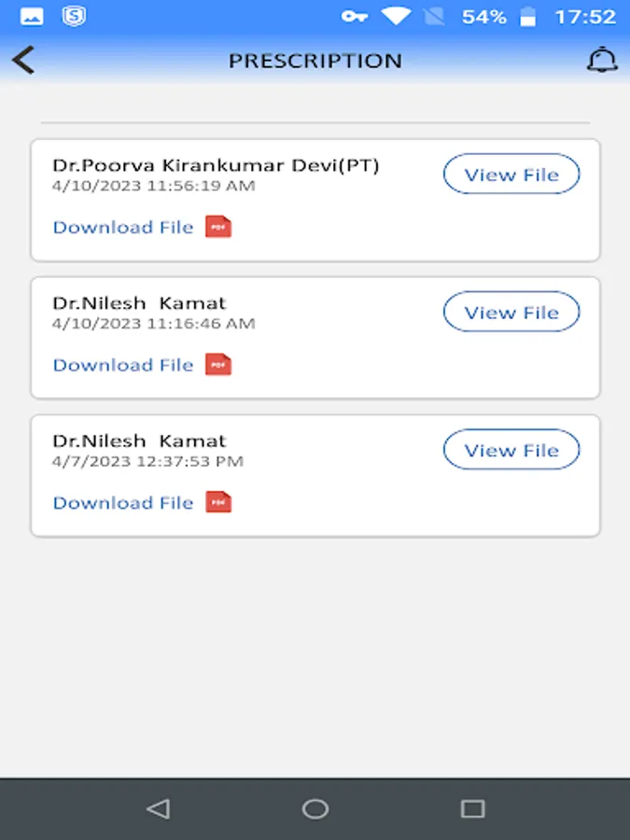Image resolution: width=630 pixels, height=840 pixels.
Task: Click Download File link for 11:16:46 AM entry
Action: [123, 365]
